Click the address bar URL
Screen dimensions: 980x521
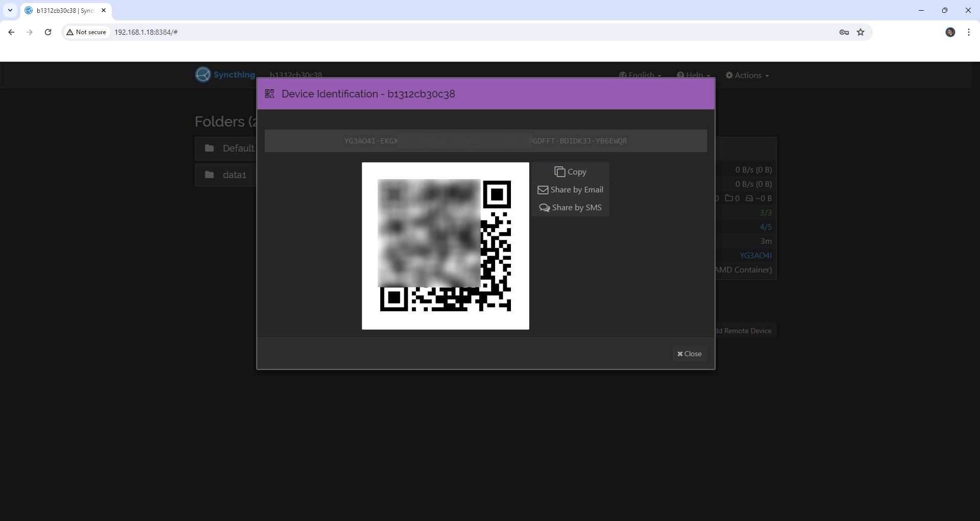(146, 32)
